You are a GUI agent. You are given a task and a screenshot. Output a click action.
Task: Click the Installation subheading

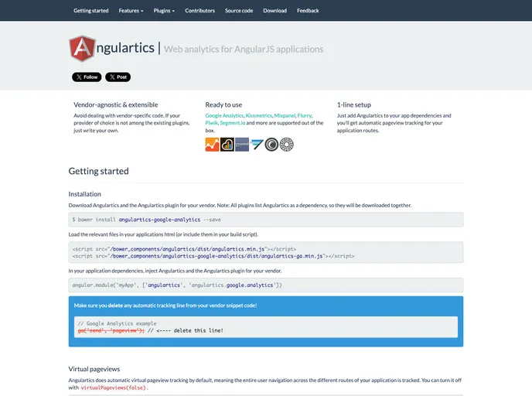click(x=84, y=194)
